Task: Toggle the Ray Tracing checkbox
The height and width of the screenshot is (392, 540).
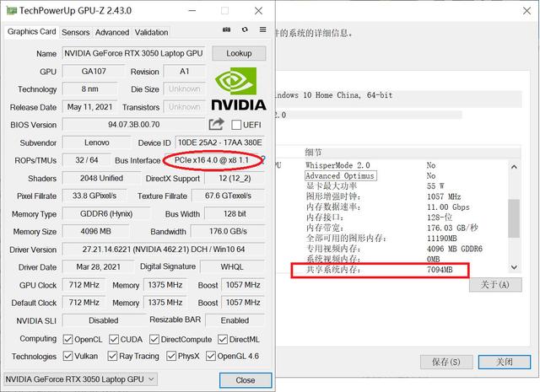Action: [112, 356]
